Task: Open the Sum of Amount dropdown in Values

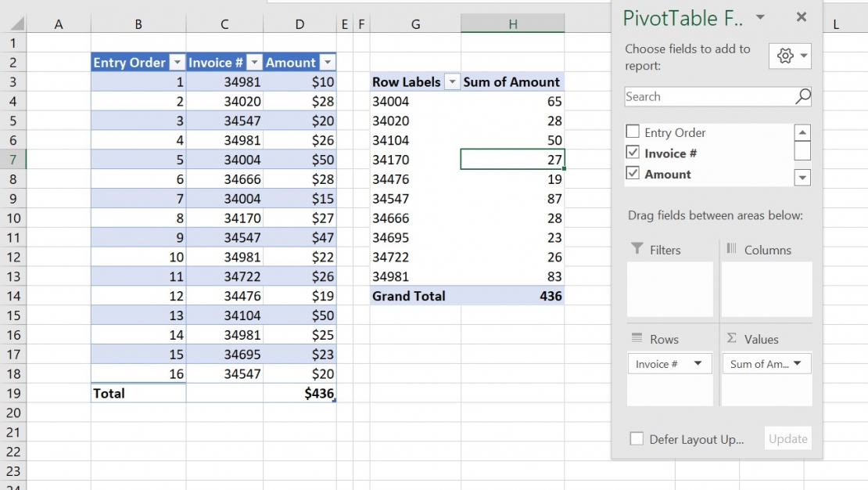Action: (796, 363)
